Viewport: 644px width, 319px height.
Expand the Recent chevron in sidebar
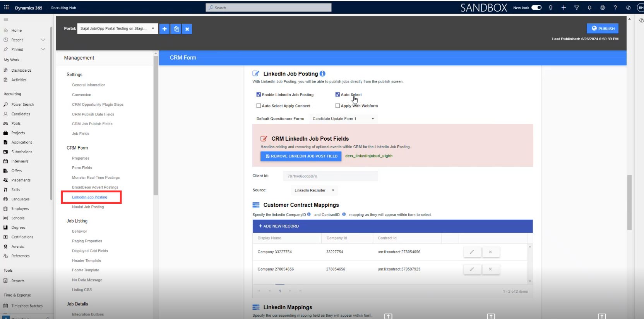(x=43, y=40)
